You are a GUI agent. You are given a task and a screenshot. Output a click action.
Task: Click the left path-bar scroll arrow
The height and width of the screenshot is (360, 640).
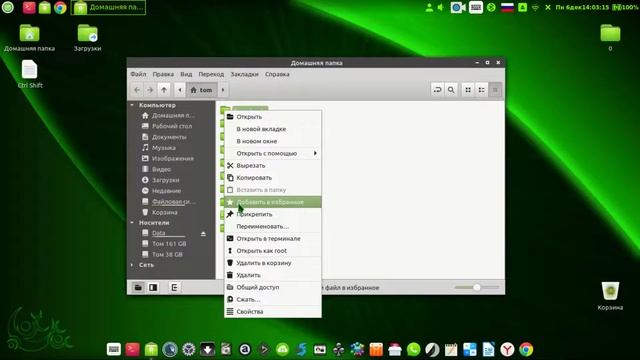tap(180, 90)
